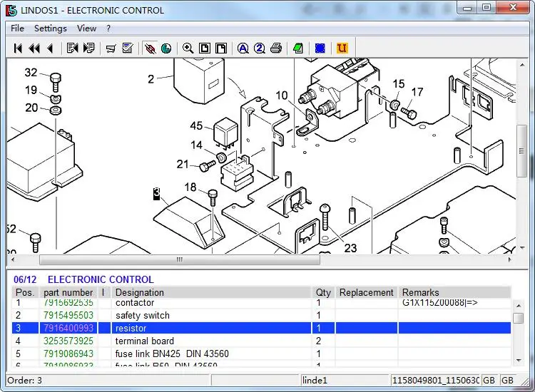The width and height of the screenshot is (535, 392).
Task: Select the highlighted position 3 callout in diagram
Action: 157,194
